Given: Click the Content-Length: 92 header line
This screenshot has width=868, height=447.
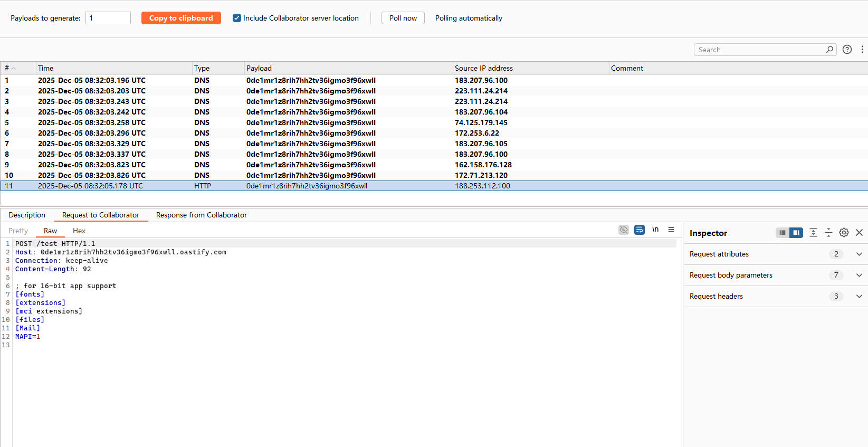Looking at the screenshot, I should point(53,269).
